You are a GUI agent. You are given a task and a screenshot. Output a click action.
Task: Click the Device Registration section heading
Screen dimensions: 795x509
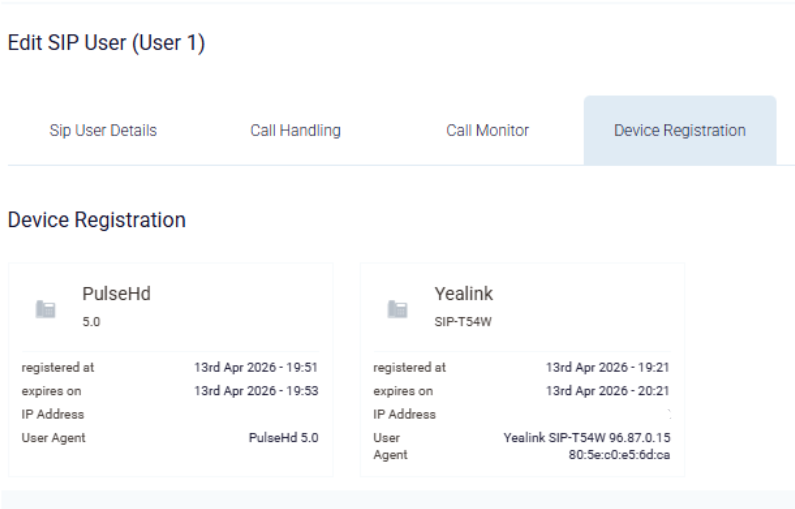(97, 220)
